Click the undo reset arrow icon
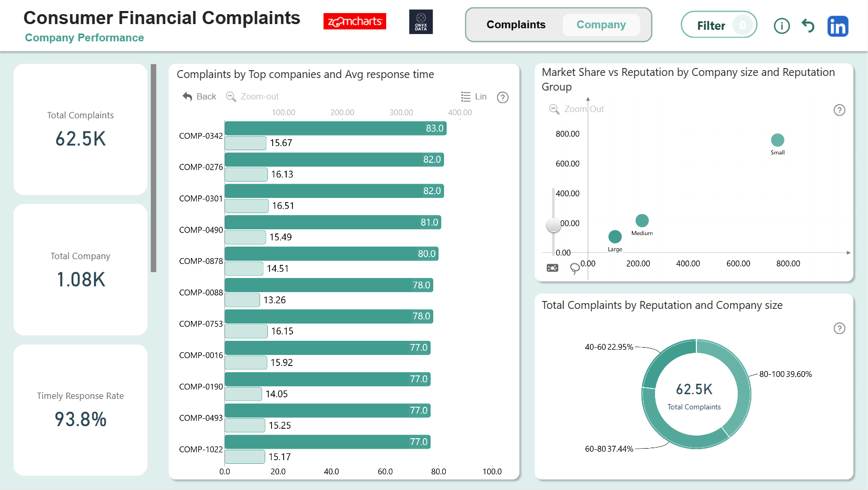Viewport: 868px width, 490px height. pos(808,26)
